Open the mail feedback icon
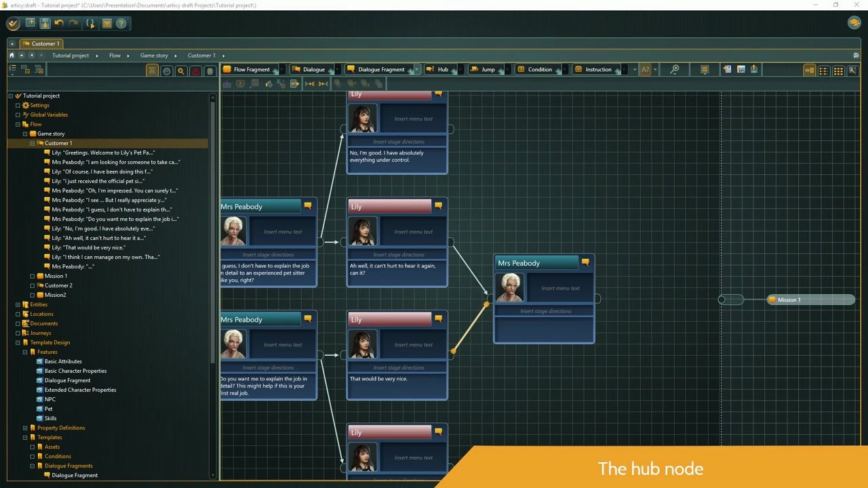The width and height of the screenshot is (868, 488). click(x=106, y=23)
